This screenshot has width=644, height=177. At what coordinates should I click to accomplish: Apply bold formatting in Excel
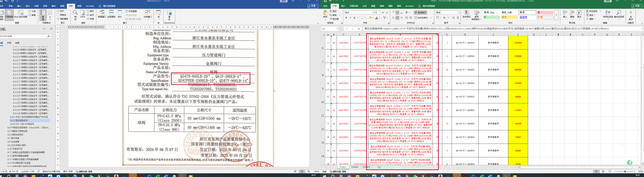(x=346, y=18)
